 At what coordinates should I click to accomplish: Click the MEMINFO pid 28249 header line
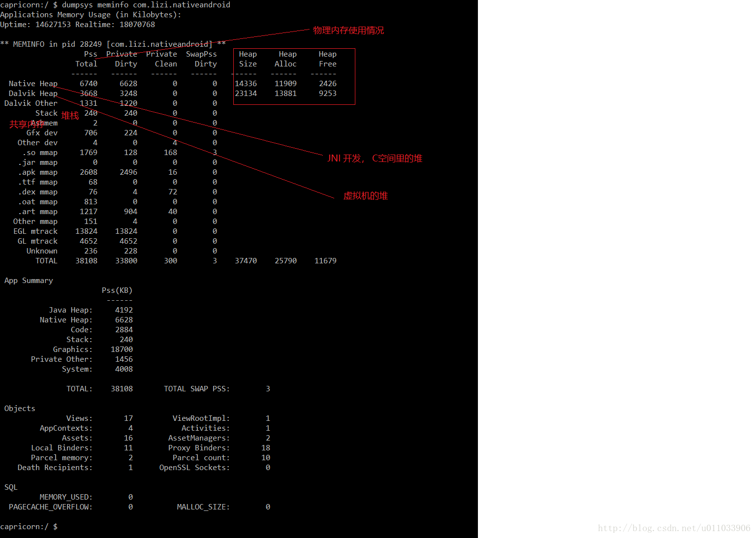113,44
